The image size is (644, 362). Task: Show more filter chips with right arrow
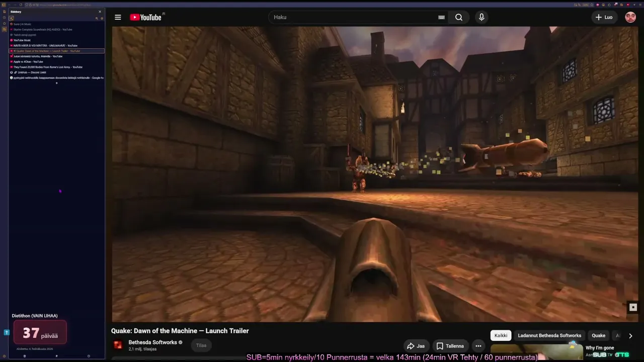coord(630,335)
